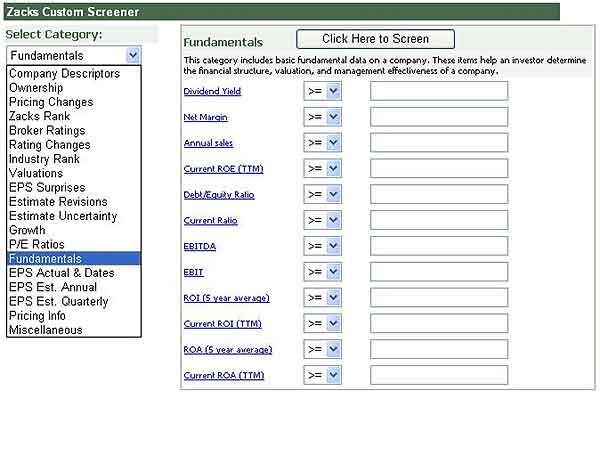Viewport: 600px width, 456px height.
Task: Open the Dividend Yield link
Action: pyautogui.click(x=211, y=91)
